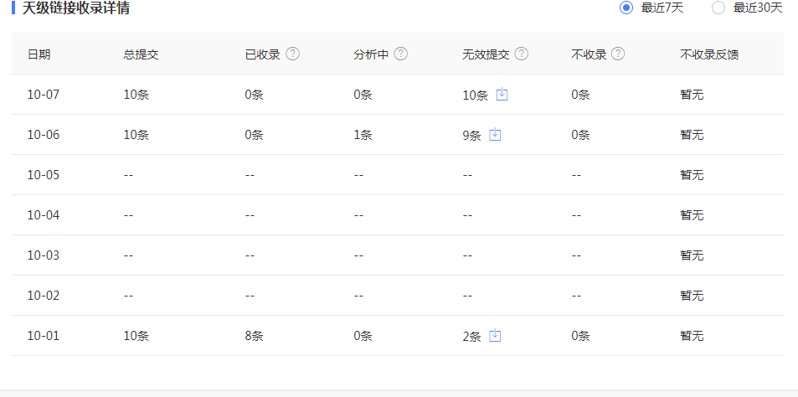The image size is (798, 397).
Task: Select the 最近7天 radio button
Action: click(x=626, y=8)
